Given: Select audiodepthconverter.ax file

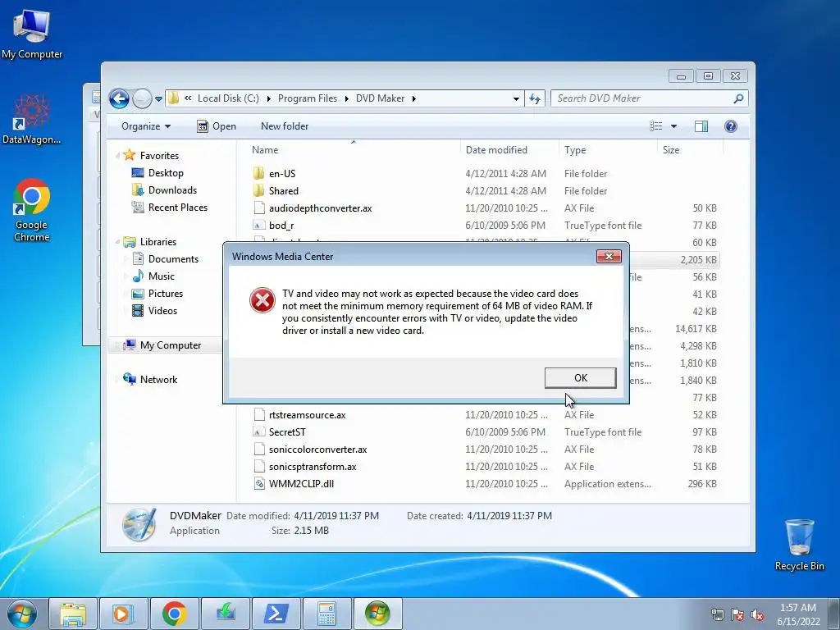Looking at the screenshot, I should (320, 208).
